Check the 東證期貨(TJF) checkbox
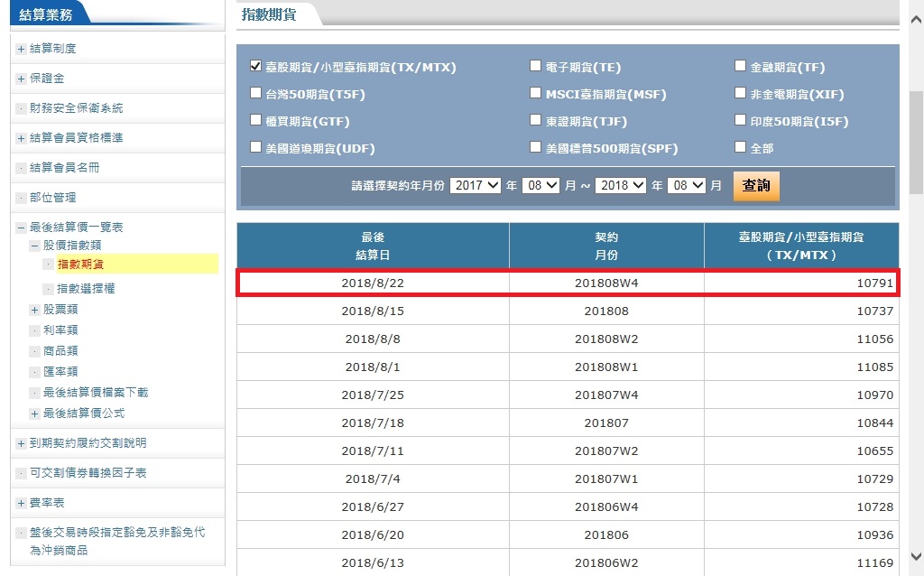This screenshot has height=576, width=924. pyautogui.click(x=535, y=120)
